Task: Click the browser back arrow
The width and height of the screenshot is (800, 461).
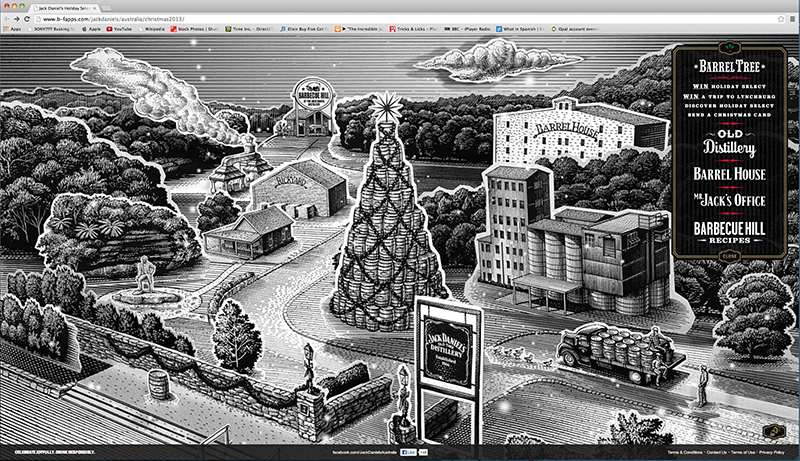Action: click(6, 19)
